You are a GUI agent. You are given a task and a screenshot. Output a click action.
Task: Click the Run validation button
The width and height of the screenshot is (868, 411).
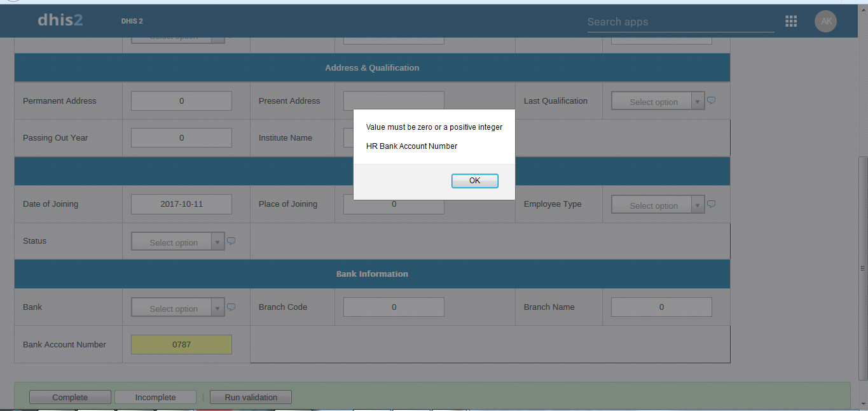click(x=251, y=397)
